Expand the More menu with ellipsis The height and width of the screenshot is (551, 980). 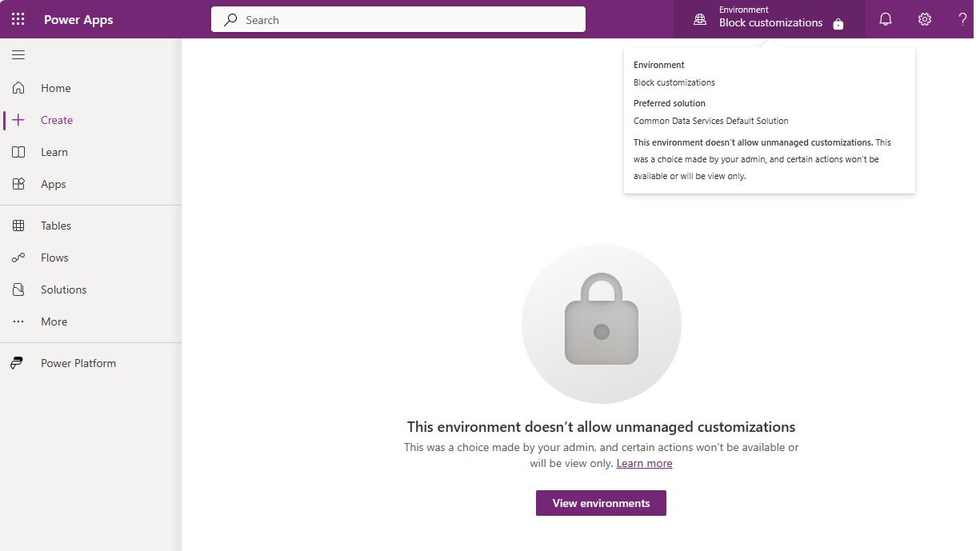pyautogui.click(x=18, y=321)
